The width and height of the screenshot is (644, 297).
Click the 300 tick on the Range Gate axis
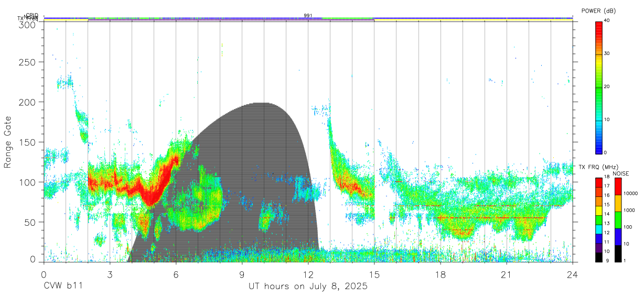point(28,25)
